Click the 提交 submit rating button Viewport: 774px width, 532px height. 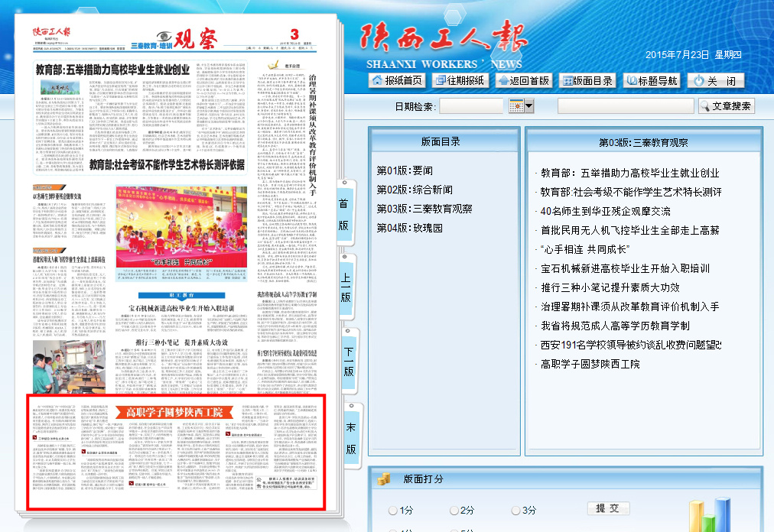pyautogui.click(x=607, y=508)
